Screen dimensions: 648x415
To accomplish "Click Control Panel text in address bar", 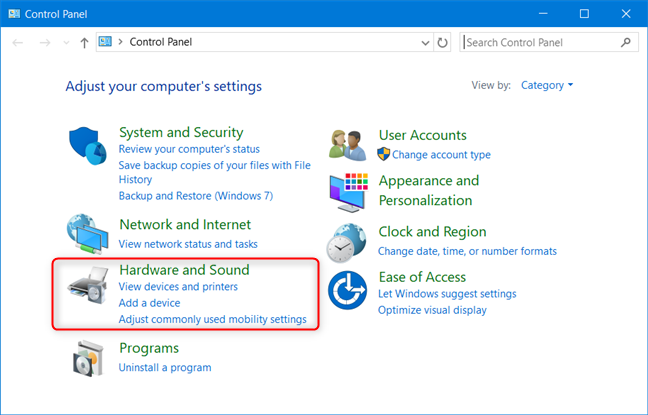I will point(161,42).
